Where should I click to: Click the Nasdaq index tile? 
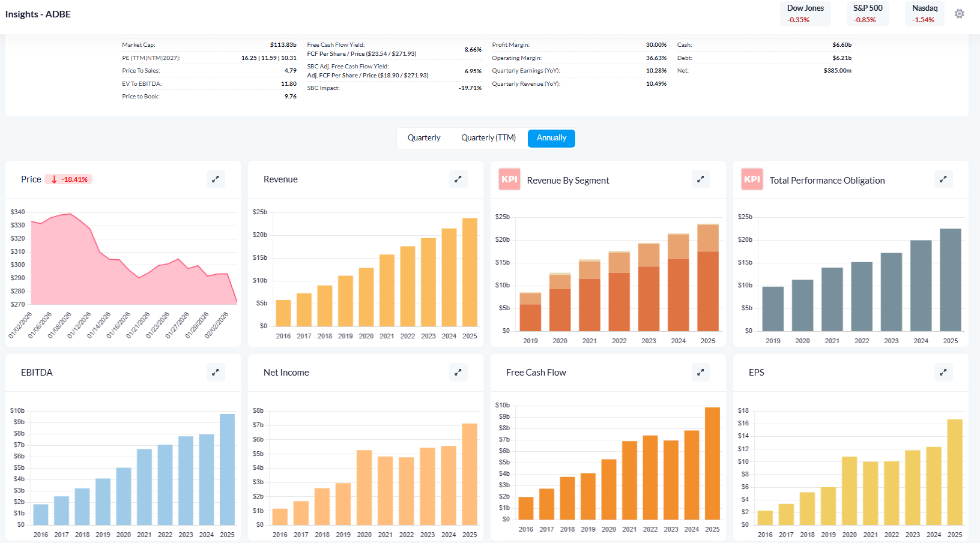point(924,14)
